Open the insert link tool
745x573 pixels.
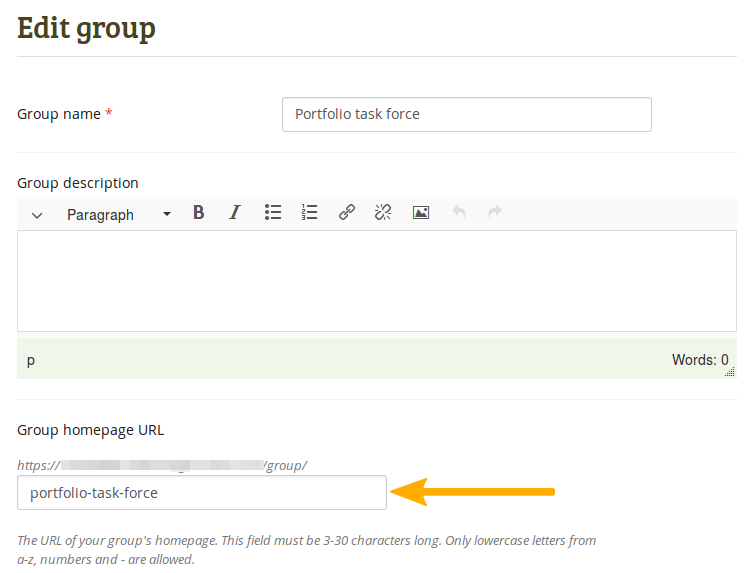point(346,213)
